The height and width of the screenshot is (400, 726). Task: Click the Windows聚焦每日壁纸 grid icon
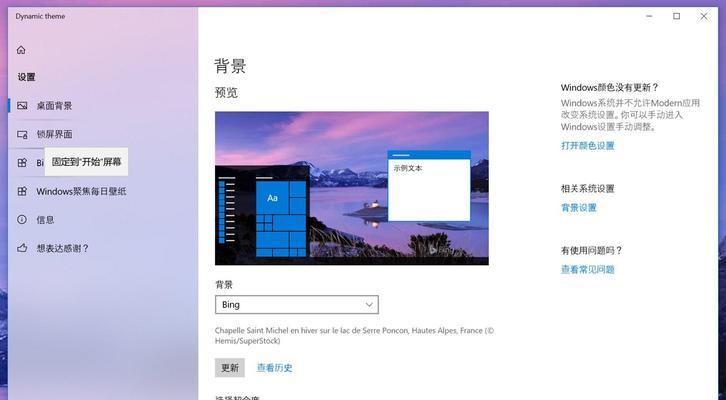[x=22, y=191]
